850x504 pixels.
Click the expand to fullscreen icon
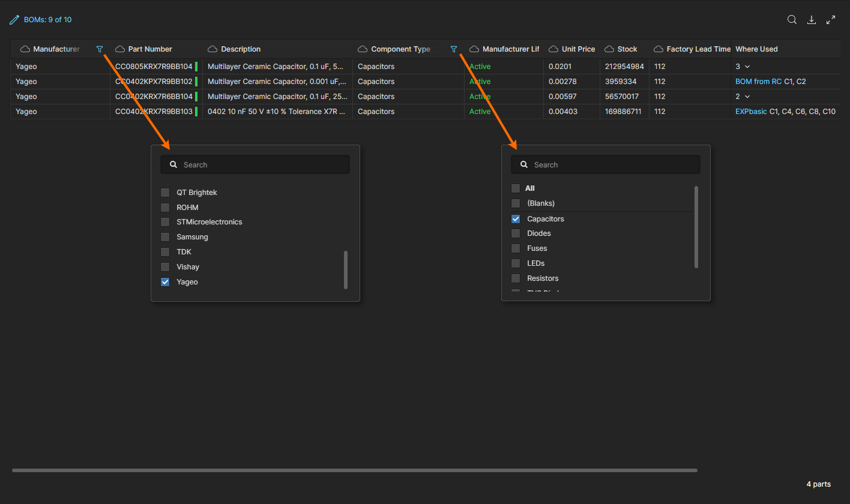tap(831, 20)
